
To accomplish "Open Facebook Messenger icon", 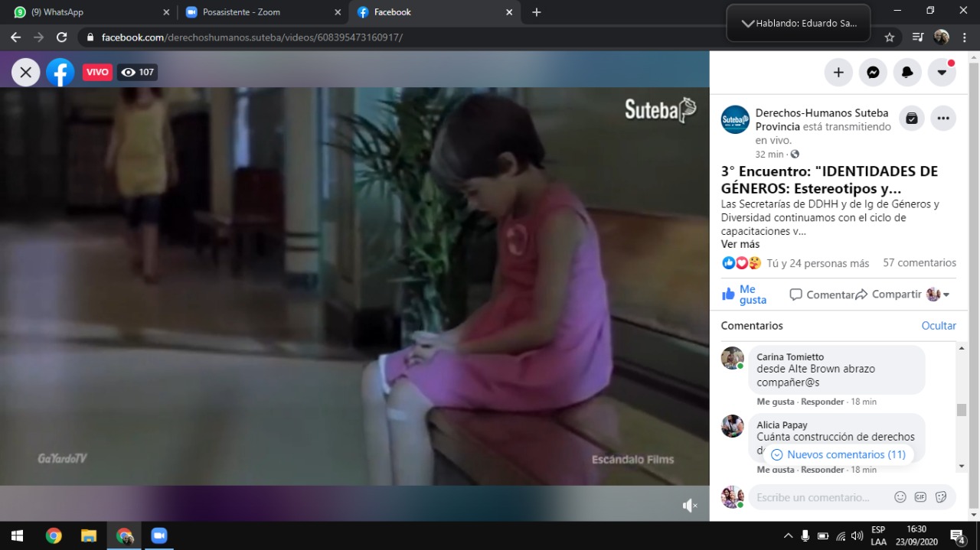I will click(x=873, y=73).
